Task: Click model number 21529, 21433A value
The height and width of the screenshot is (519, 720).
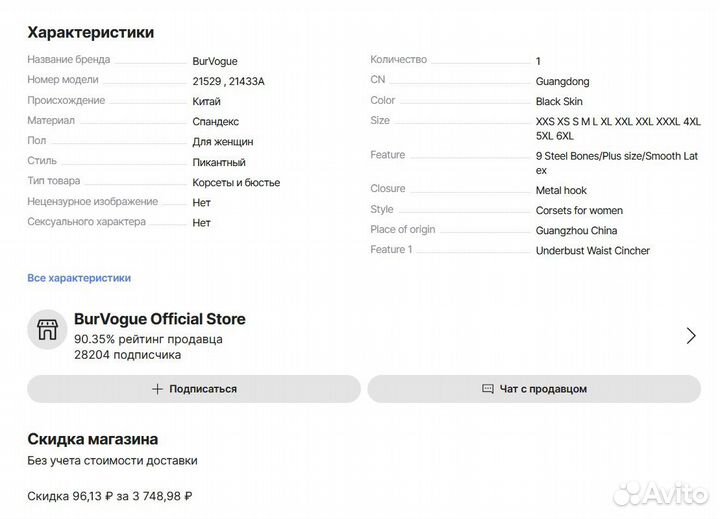Action: [228, 81]
